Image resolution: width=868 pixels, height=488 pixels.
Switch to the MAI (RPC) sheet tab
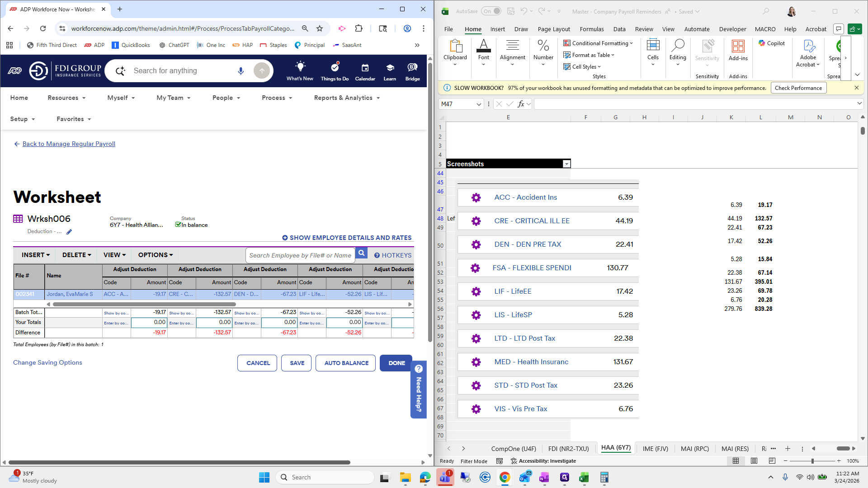point(694,449)
